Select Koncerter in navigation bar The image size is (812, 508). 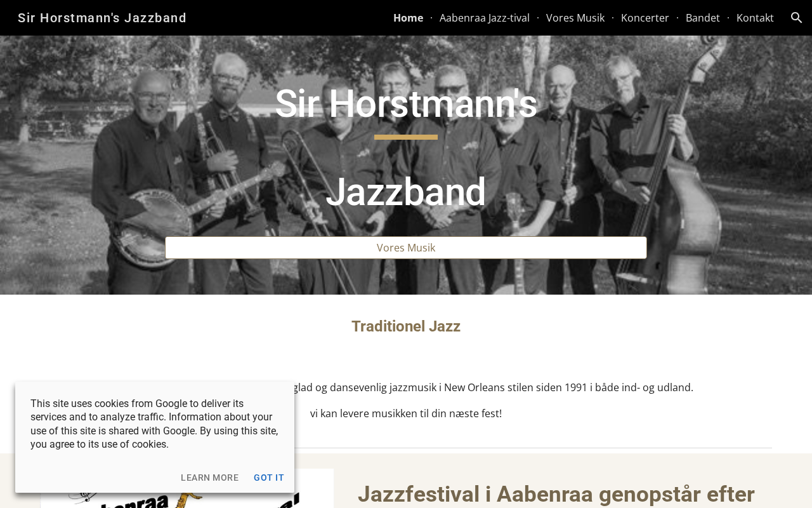click(x=645, y=18)
